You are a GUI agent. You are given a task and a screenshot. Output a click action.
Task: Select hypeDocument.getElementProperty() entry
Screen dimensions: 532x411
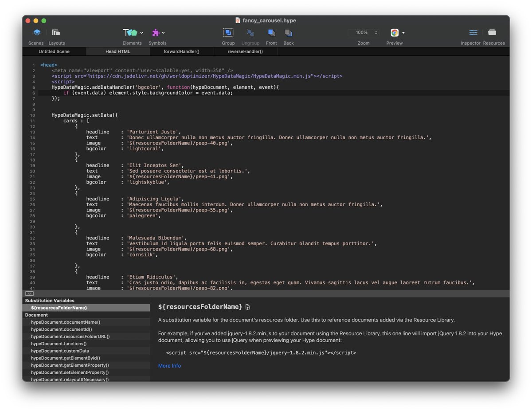point(86,365)
